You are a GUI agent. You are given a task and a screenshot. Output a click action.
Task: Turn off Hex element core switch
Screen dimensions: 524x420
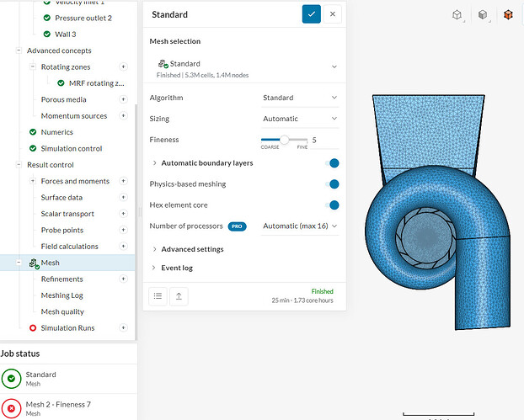[x=334, y=205]
